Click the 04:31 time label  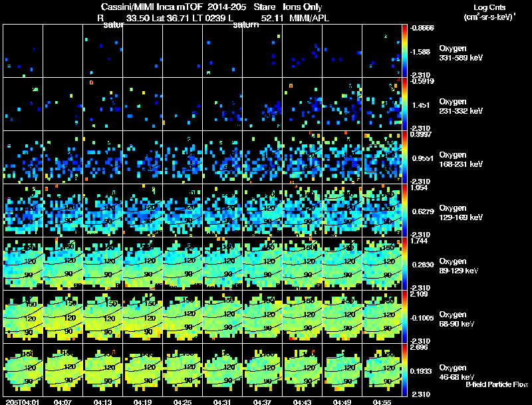point(221,401)
